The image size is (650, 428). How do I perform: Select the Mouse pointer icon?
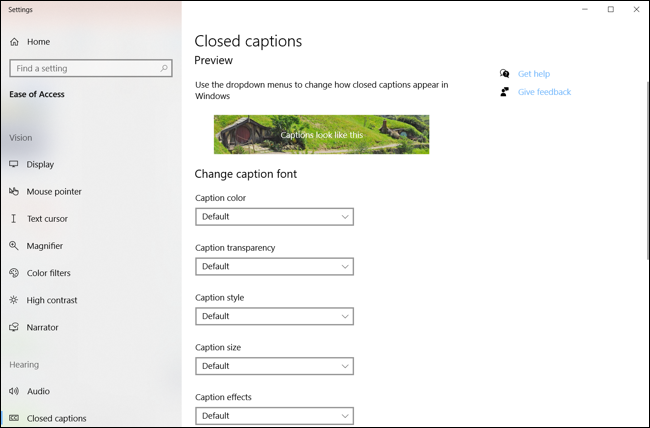tap(14, 191)
